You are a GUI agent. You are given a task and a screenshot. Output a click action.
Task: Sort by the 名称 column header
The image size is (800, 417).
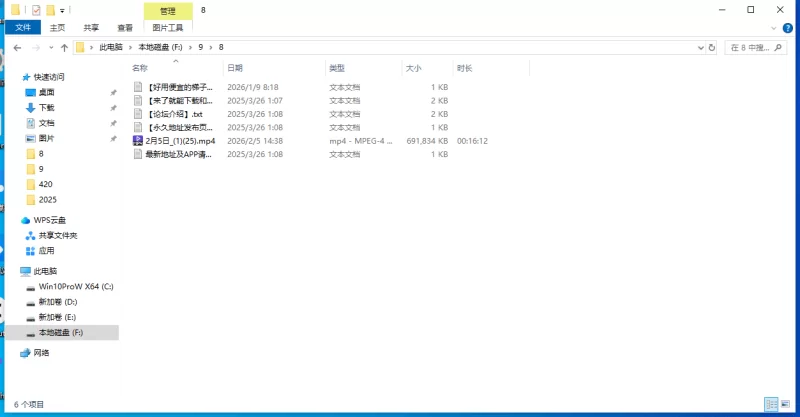tap(140, 68)
